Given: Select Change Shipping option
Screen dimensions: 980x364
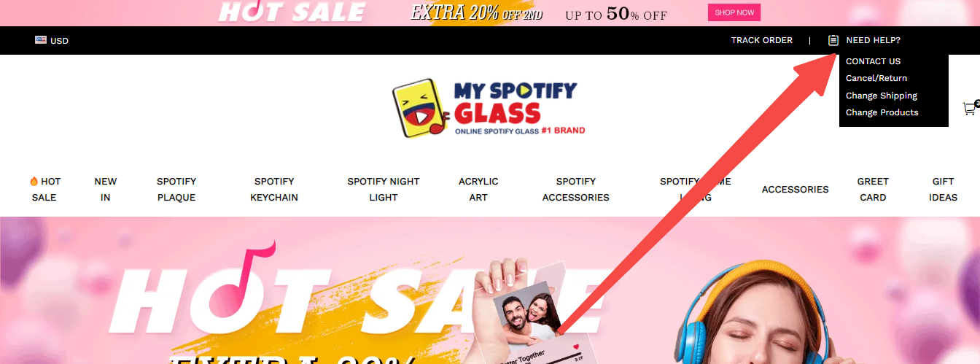Looking at the screenshot, I should pos(882,96).
